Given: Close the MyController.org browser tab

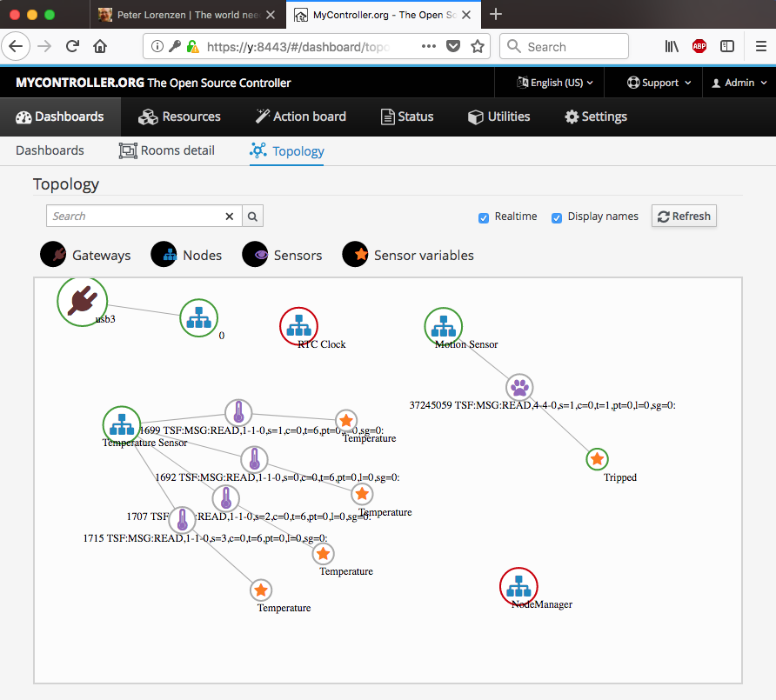Looking at the screenshot, I should pyautogui.click(x=466, y=15).
